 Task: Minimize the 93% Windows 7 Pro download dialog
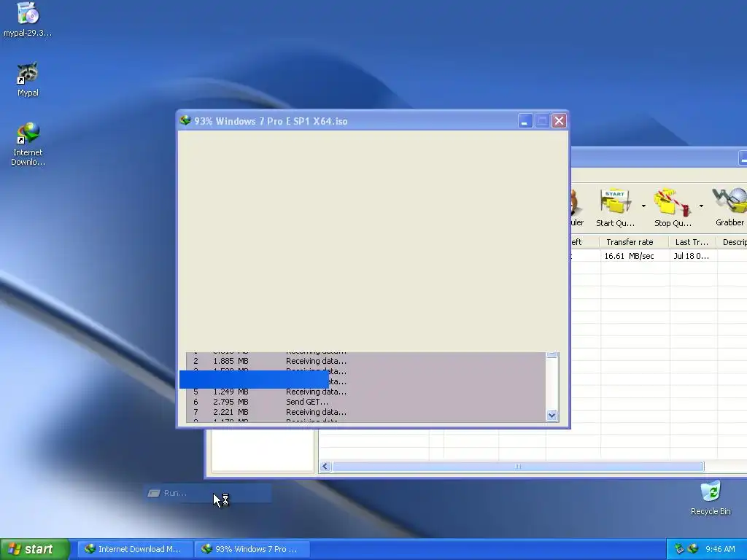[525, 121]
